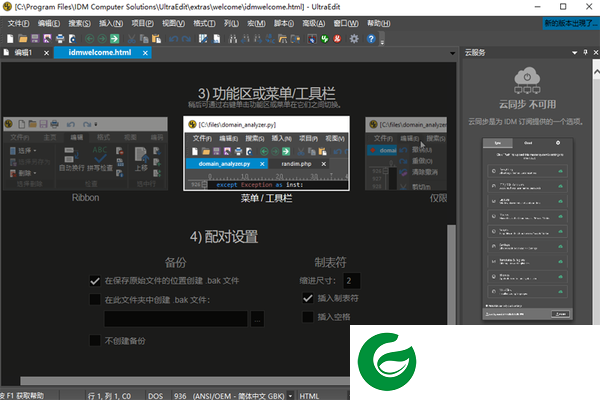
Task: Close the 云服务 side panel
Action: (x=596, y=52)
